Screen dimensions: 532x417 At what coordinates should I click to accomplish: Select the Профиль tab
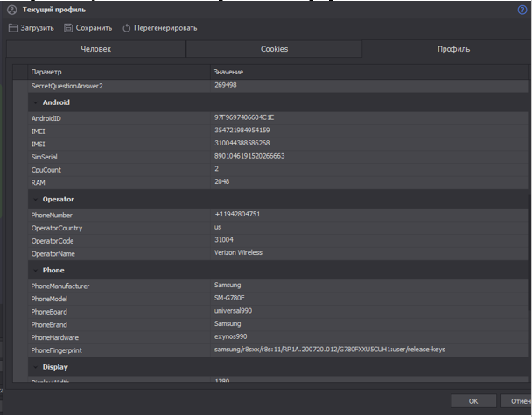click(453, 49)
